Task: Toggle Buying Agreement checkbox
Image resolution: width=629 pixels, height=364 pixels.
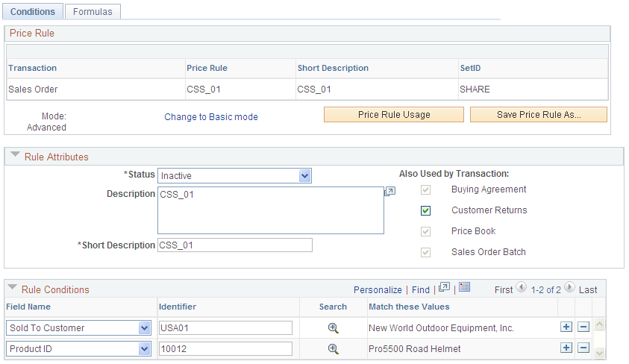Action: click(x=425, y=189)
